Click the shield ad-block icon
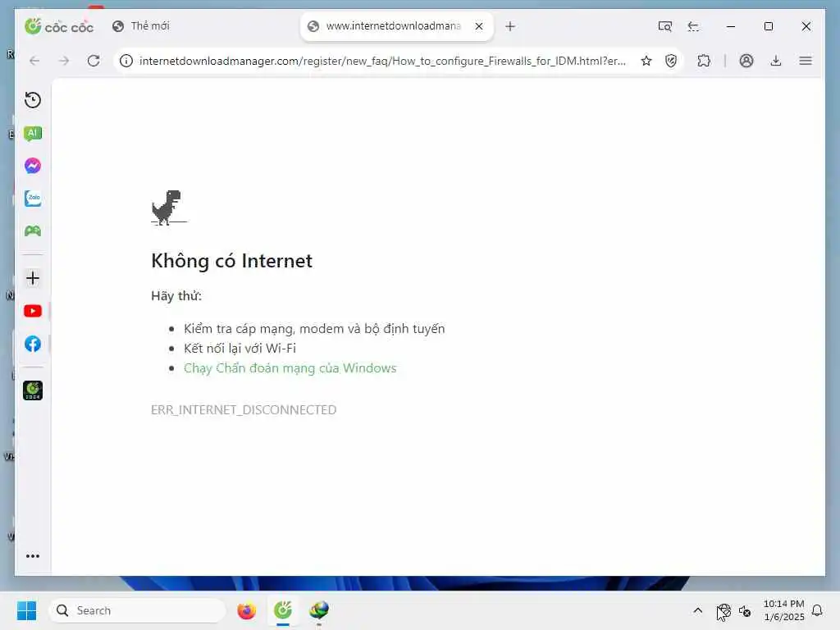 671,61
